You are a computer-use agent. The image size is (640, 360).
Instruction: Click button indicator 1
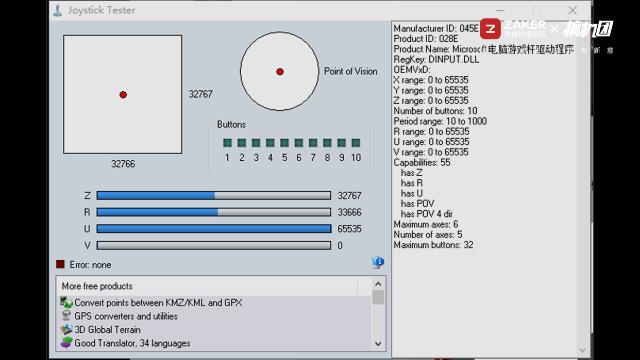(227, 142)
